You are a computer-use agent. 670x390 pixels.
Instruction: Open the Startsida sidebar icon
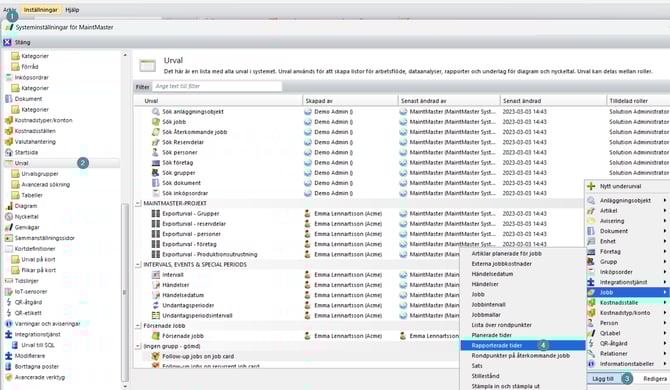click(8, 152)
